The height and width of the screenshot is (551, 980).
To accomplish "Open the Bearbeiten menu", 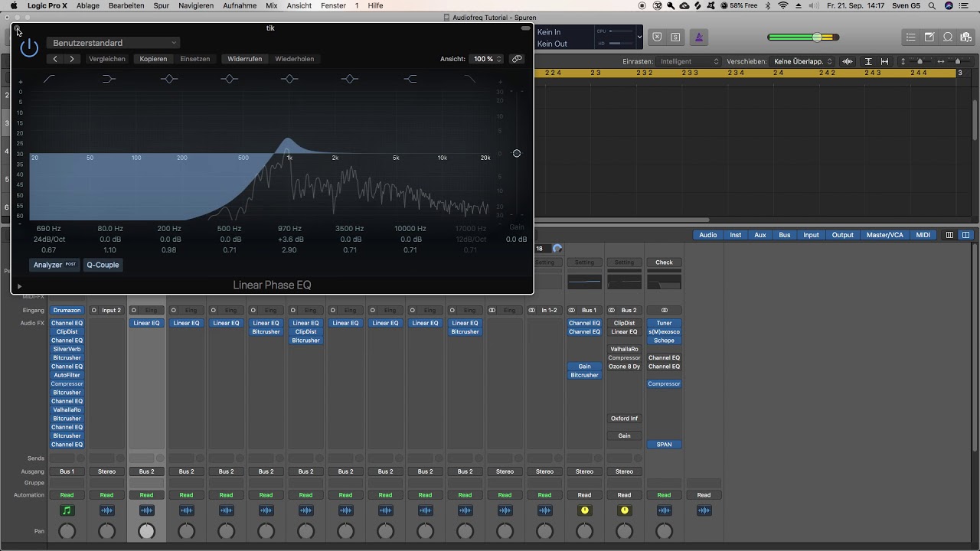I will (126, 5).
